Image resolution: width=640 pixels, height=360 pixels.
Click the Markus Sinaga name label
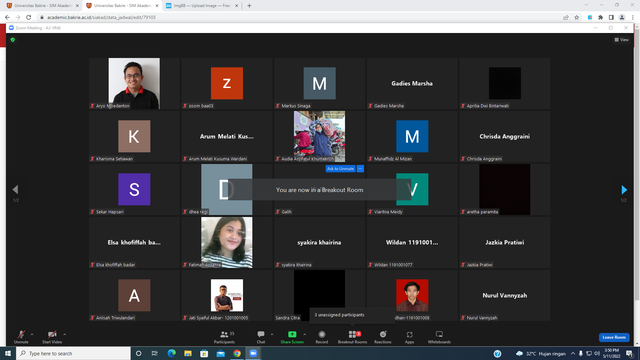click(x=296, y=106)
